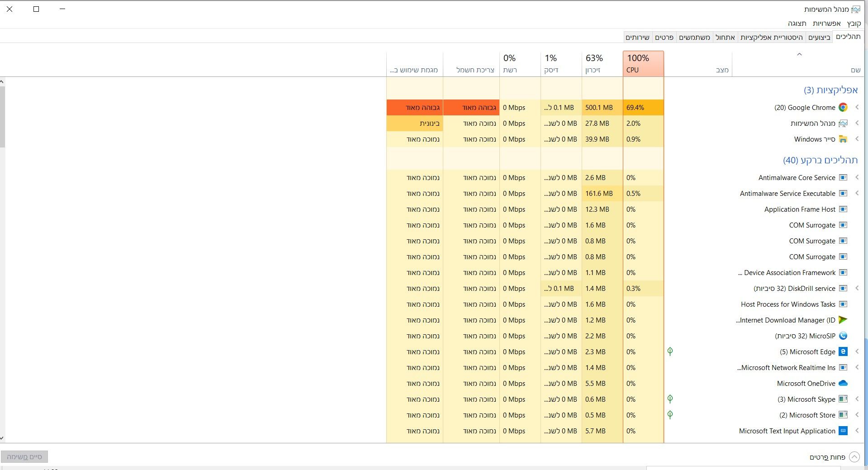This screenshot has height=470, width=868.
Task: Open the אפשרויות (Options) menu
Action: [x=826, y=24]
